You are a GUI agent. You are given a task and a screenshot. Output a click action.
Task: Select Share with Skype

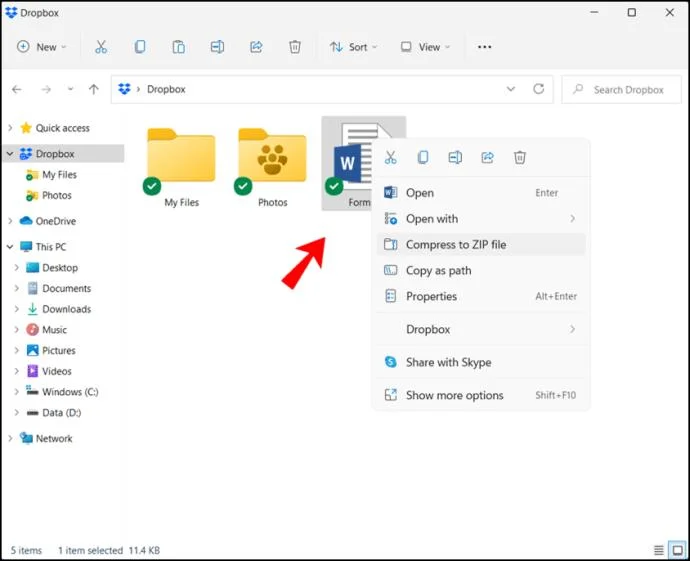(481, 362)
